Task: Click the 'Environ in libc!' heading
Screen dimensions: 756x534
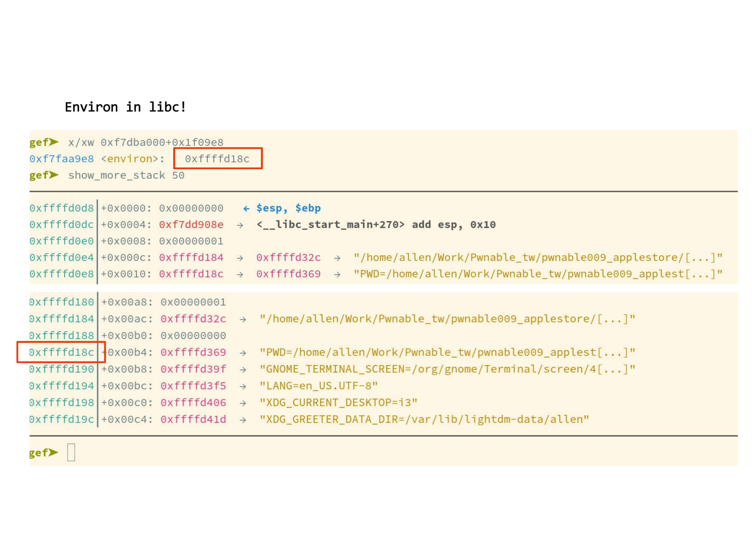Action: (125, 107)
